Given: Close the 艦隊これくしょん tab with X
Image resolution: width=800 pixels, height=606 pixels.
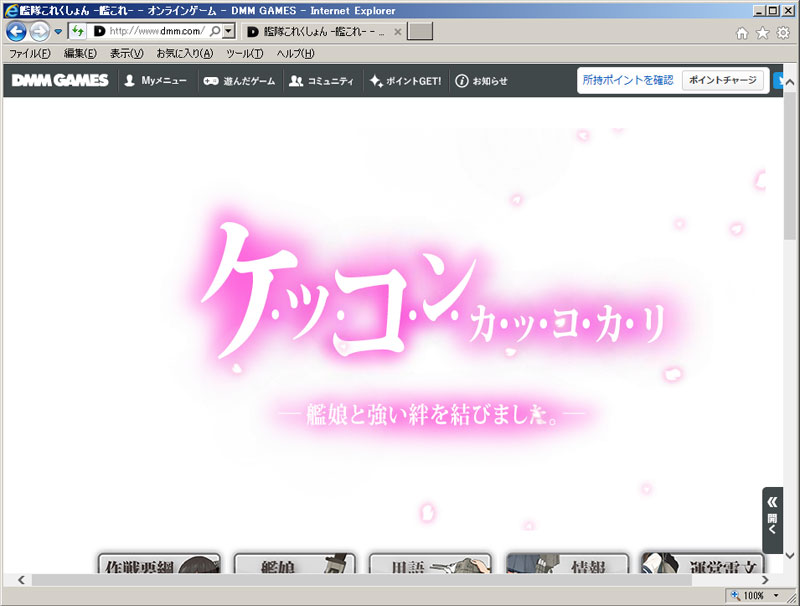Looking at the screenshot, I should click(398, 32).
